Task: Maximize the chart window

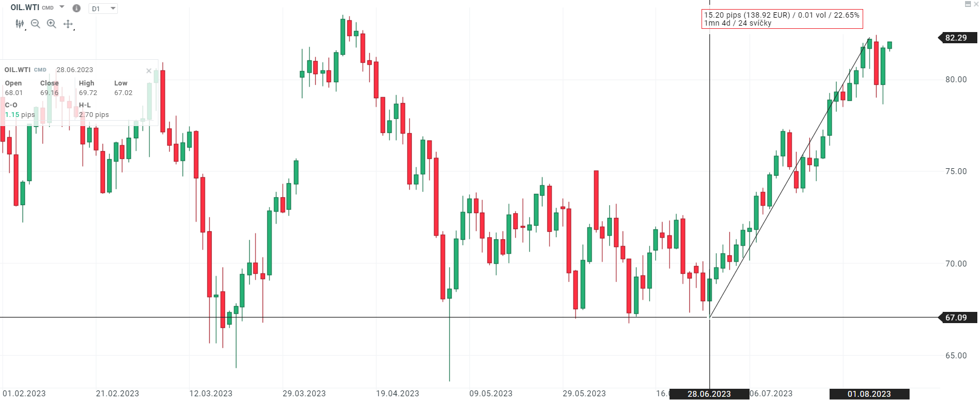Action: (968, 4)
